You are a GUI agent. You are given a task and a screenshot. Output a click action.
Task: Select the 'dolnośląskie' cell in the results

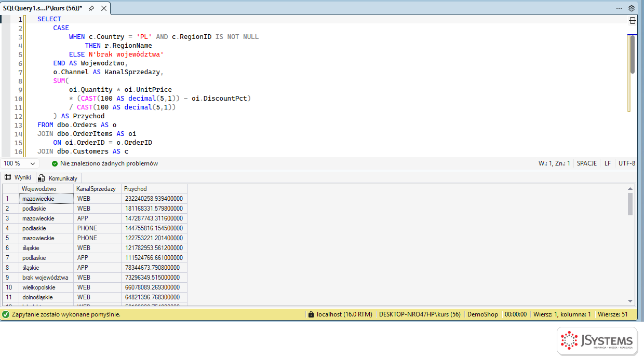coord(46,297)
